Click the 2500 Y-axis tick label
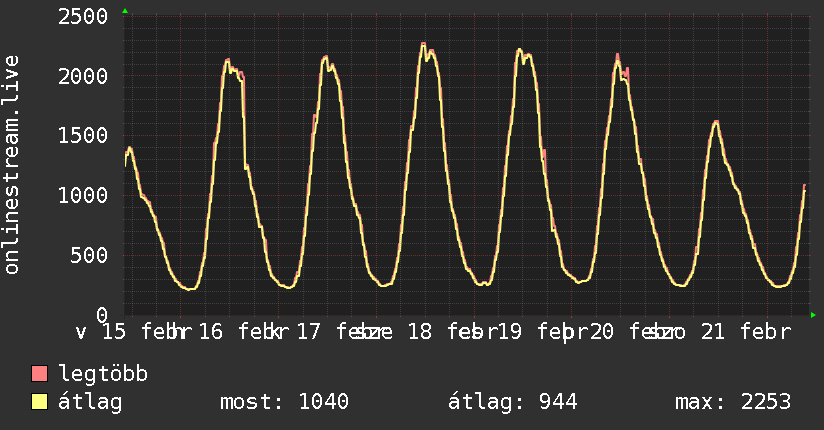The width and height of the screenshot is (824, 430). [83, 17]
